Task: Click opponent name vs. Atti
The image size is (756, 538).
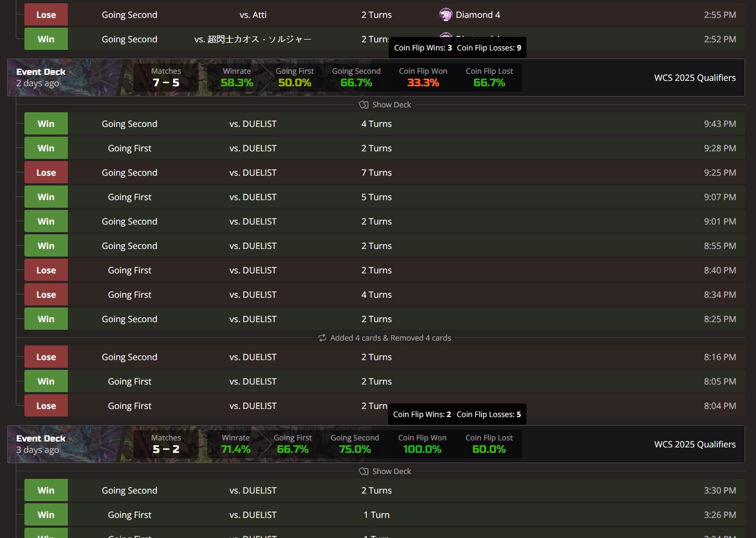Action: click(253, 15)
